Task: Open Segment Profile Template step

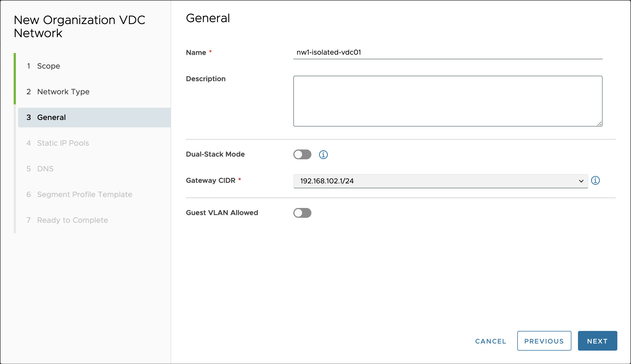Action: click(x=84, y=194)
